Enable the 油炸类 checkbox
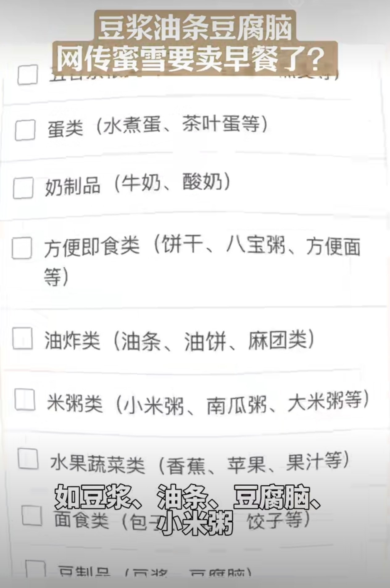The height and width of the screenshot is (588, 390). pyautogui.click(x=23, y=338)
